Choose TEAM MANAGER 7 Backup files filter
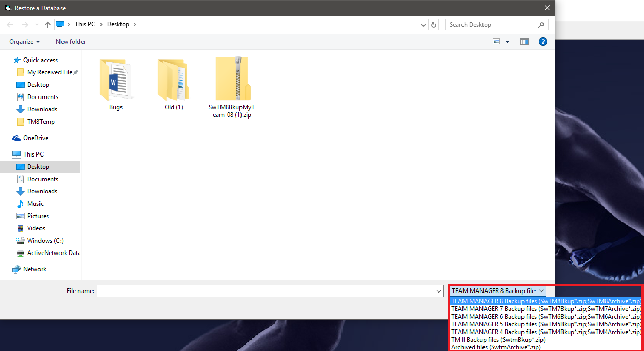The width and height of the screenshot is (644, 351). pos(546,309)
